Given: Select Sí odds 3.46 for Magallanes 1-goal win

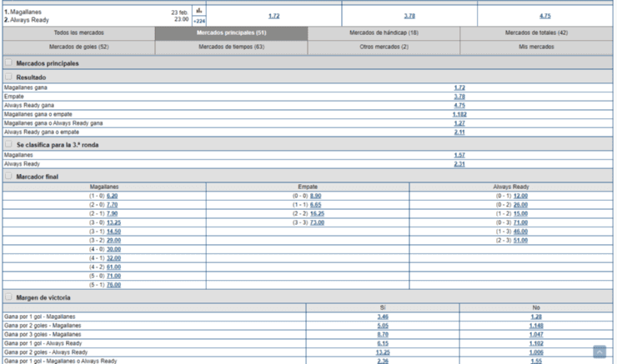Looking at the screenshot, I should pyautogui.click(x=383, y=317).
